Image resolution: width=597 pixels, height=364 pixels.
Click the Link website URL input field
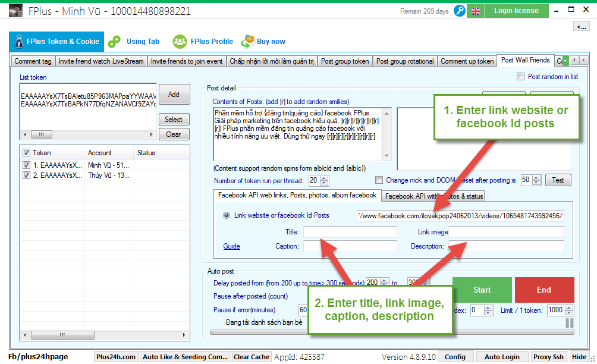460,216
